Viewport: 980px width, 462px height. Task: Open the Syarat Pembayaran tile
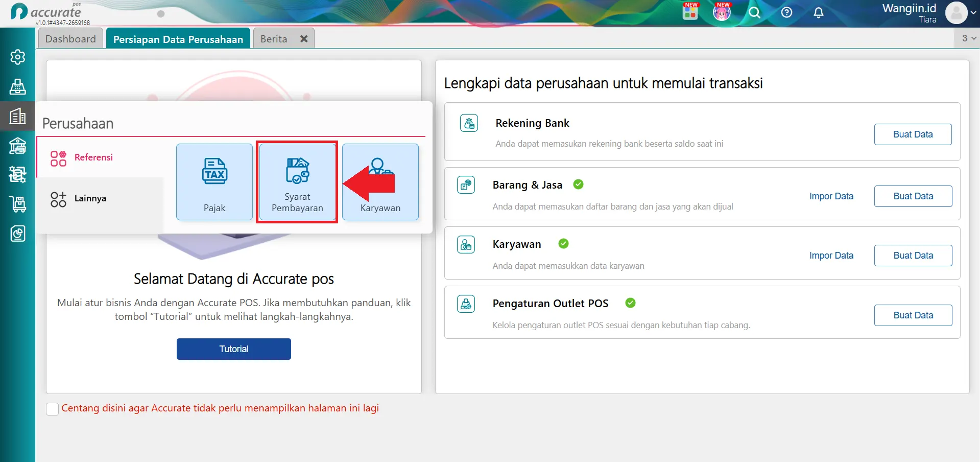click(x=297, y=182)
